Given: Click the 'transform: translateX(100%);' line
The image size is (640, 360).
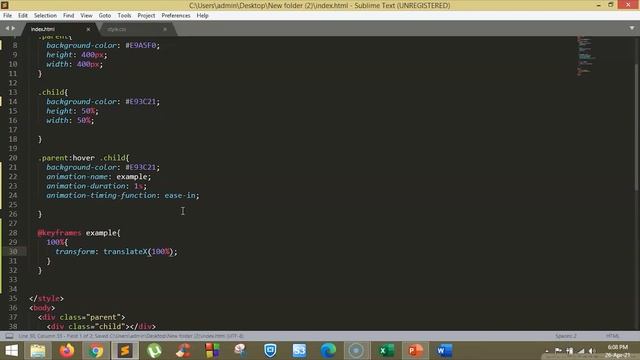Looking at the screenshot, I should point(116,252).
